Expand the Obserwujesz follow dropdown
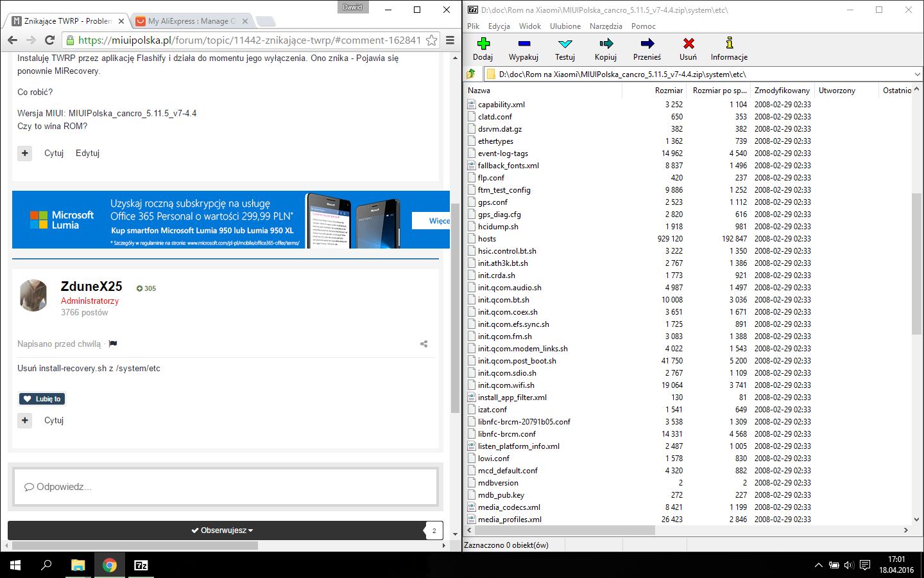This screenshot has height=578, width=924. tap(222, 530)
